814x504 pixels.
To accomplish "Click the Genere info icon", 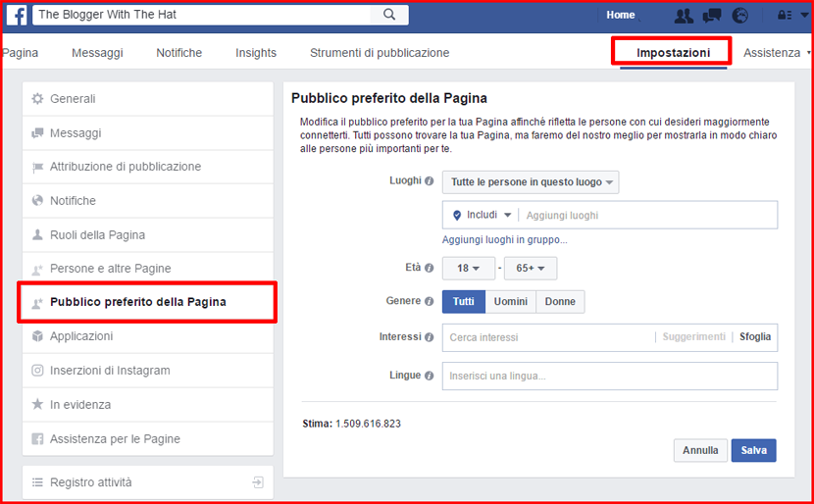I will pyautogui.click(x=429, y=301).
